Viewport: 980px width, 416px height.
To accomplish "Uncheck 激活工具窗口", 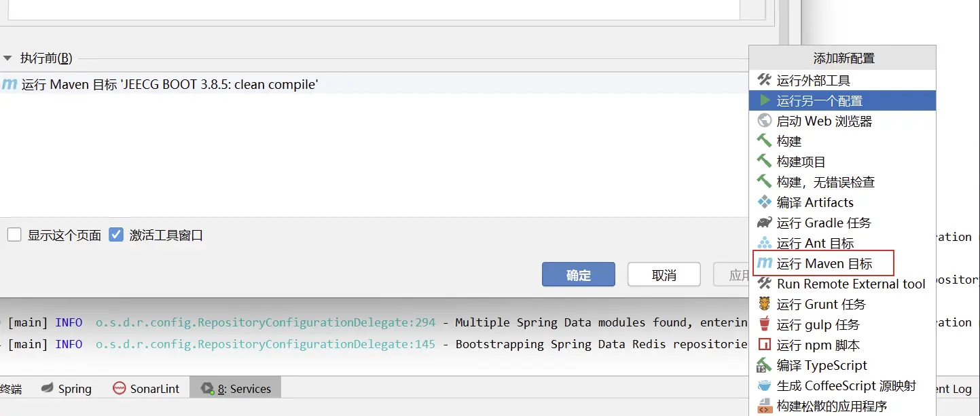I will [117, 235].
